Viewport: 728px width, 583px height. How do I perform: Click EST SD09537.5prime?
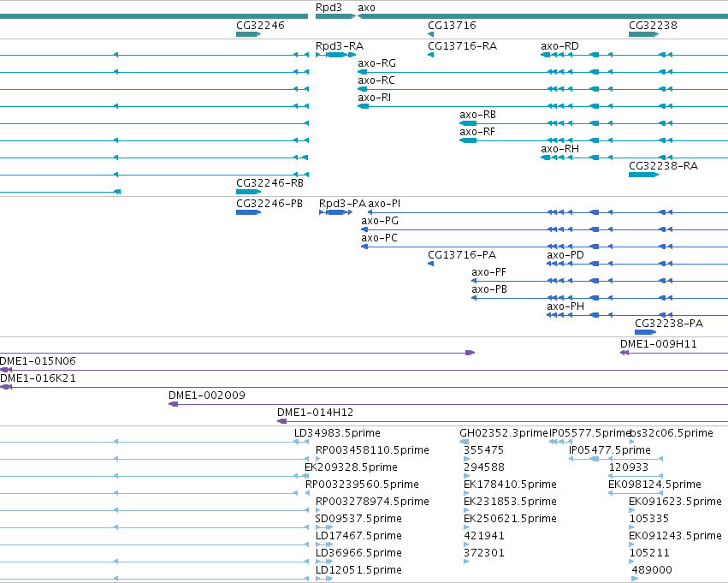pos(358,520)
